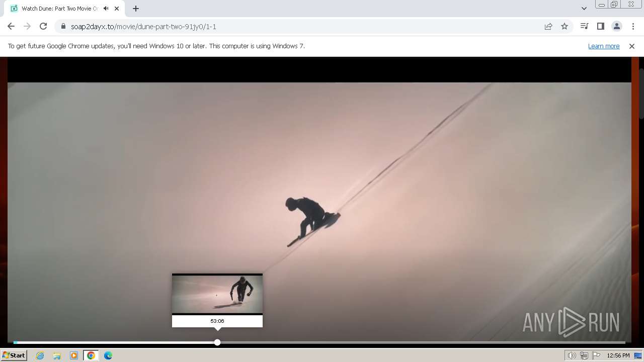Bookmark this page with the star
Image resolution: width=644 pixels, height=362 pixels.
[565, 27]
